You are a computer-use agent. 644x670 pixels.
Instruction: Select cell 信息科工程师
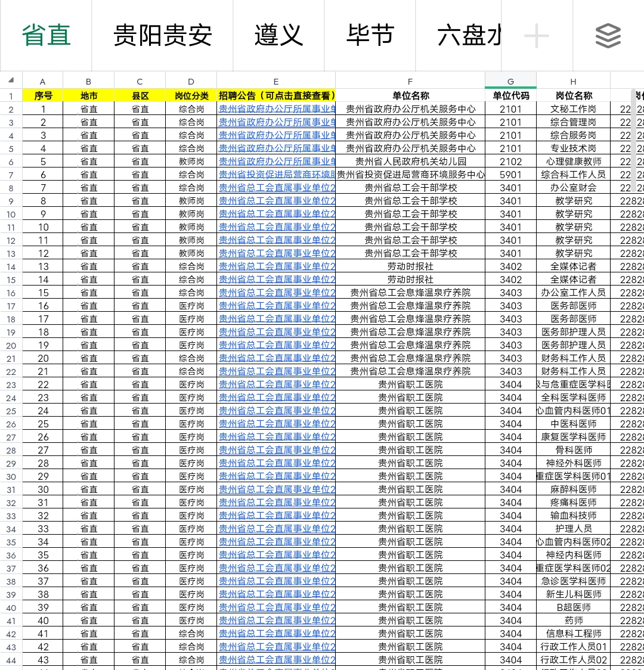[x=573, y=634]
